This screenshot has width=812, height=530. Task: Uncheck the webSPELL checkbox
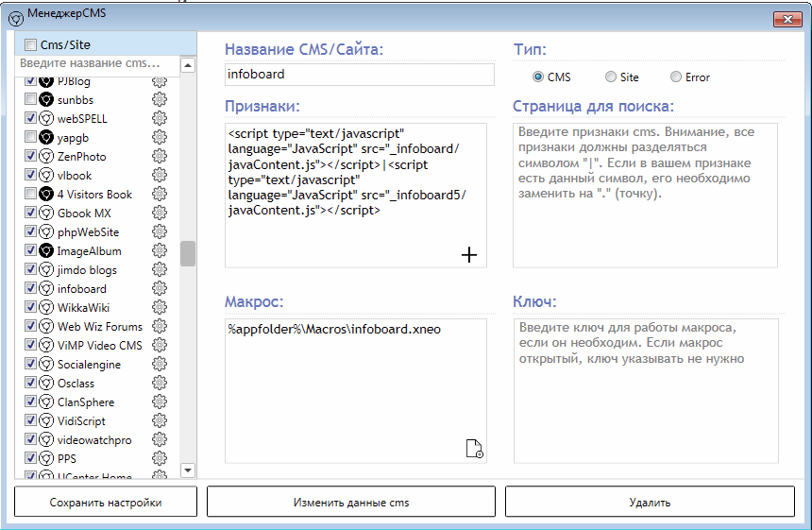pos(30,117)
